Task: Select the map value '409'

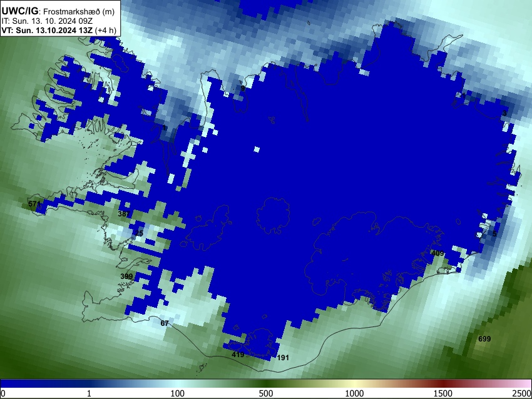Action: tap(437, 253)
